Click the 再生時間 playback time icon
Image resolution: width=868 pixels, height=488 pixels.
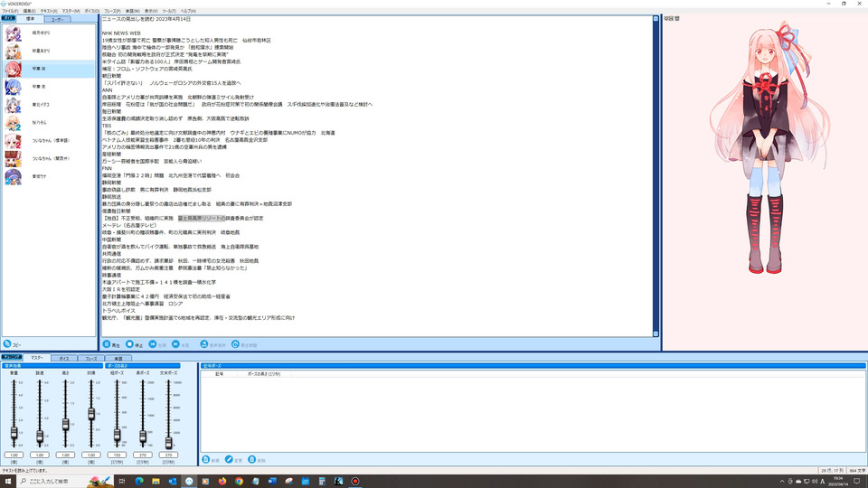[235, 344]
